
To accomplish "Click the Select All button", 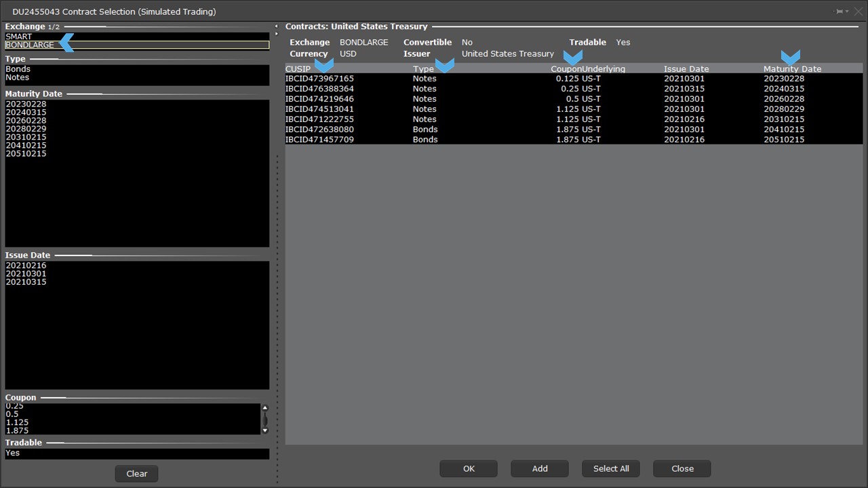I will 611,468.
